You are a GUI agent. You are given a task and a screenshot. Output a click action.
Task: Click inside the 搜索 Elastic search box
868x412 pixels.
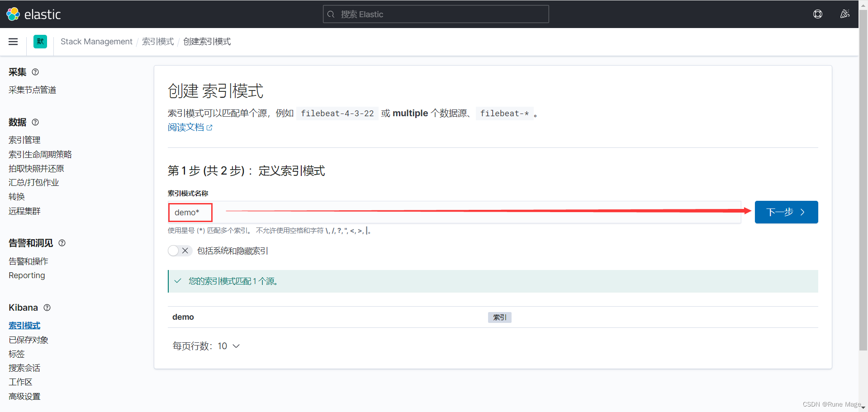click(436, 14)
